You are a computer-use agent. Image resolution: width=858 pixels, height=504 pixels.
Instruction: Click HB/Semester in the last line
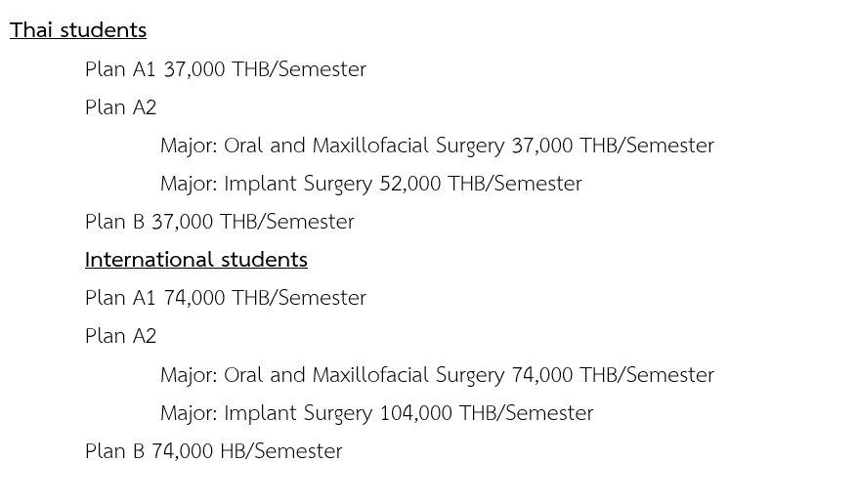pyautogui.click(x=281, y=451)
